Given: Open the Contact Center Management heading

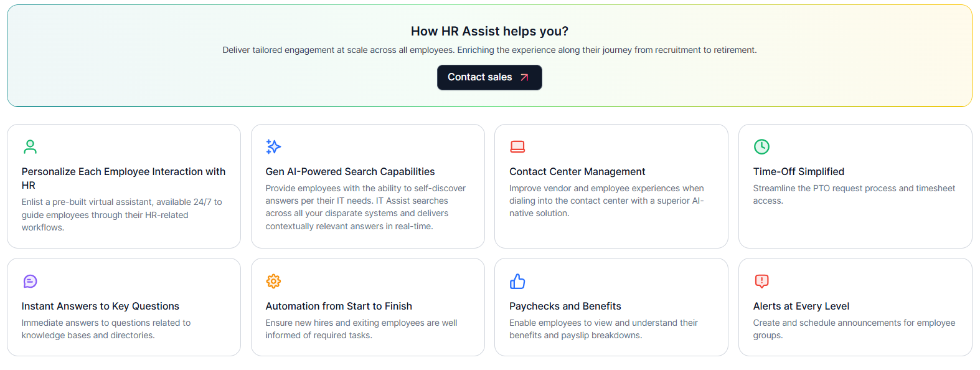Looking at the screenshot, I should (577, 171).
